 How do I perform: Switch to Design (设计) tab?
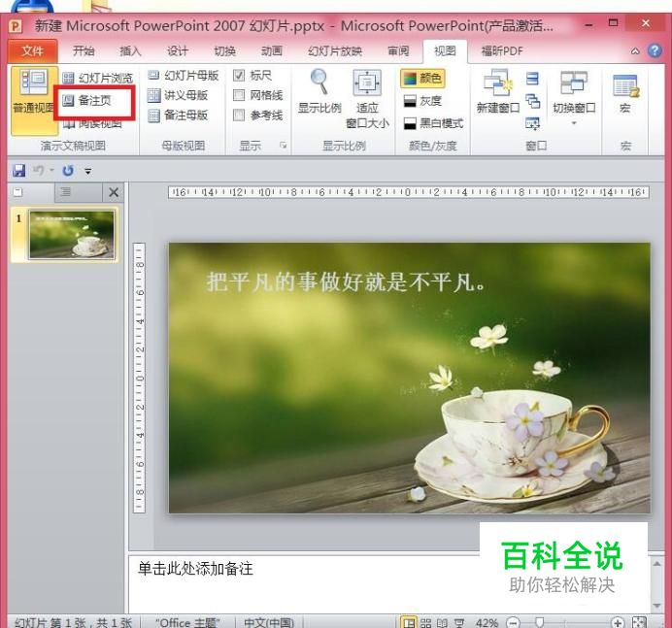(178, 51)
